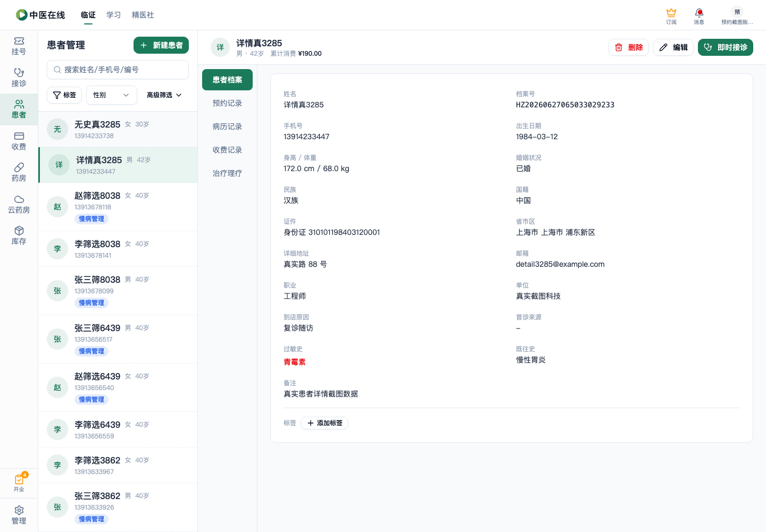
Task: Select patient 无史真3285 in list
Action: [118, 129]
